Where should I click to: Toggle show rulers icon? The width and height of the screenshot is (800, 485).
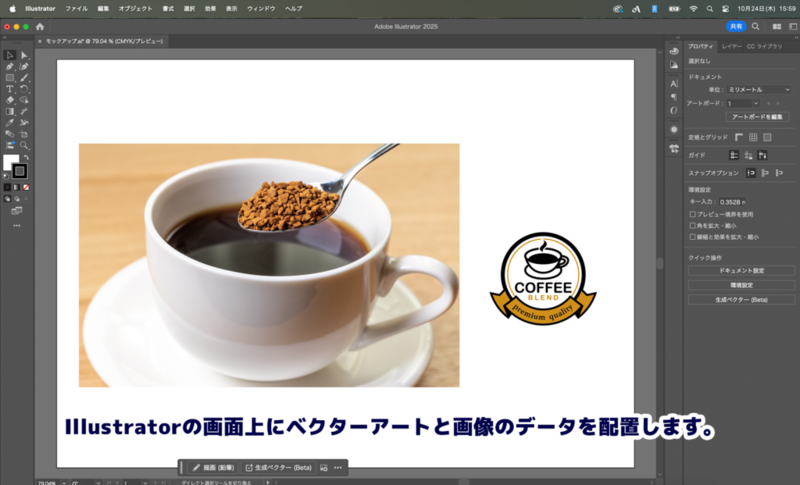pyautogui.click(x=739, y=137)
